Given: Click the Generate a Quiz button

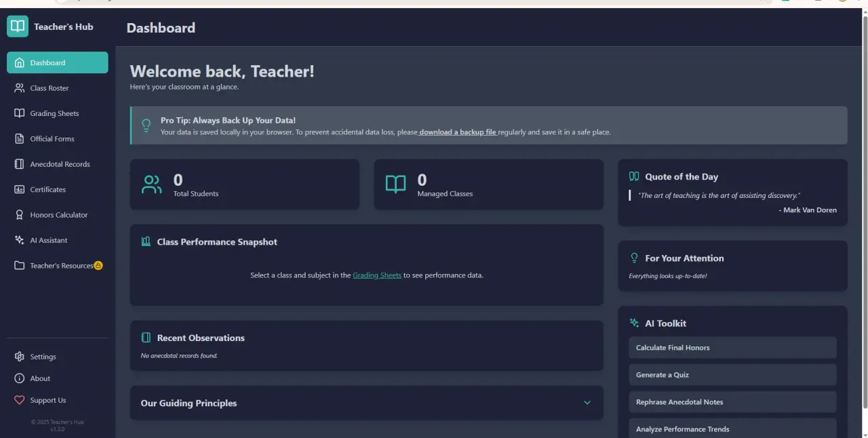Looking at the screenshot, I should (732, 375).
